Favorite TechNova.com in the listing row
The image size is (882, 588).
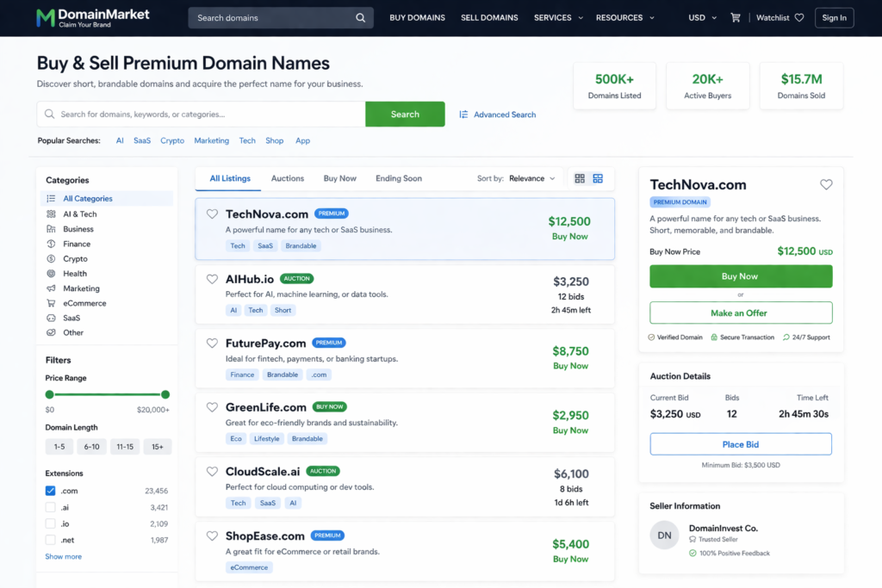point(212,214)
